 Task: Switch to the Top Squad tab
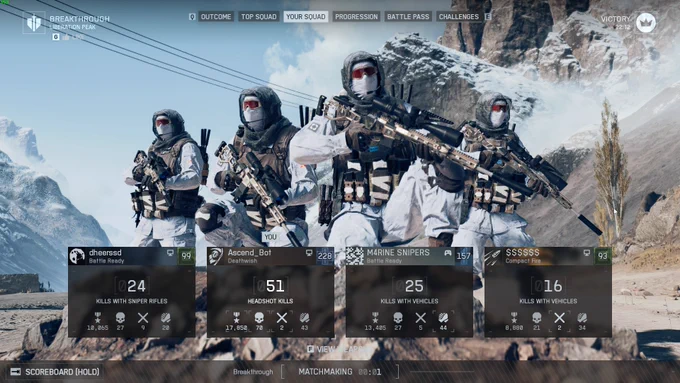tap(258, 16)
